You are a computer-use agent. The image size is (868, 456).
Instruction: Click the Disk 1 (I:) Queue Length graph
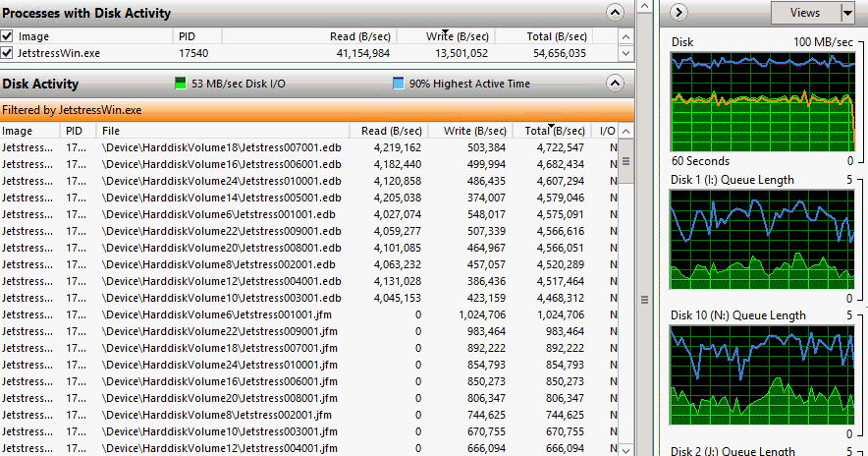762,240
